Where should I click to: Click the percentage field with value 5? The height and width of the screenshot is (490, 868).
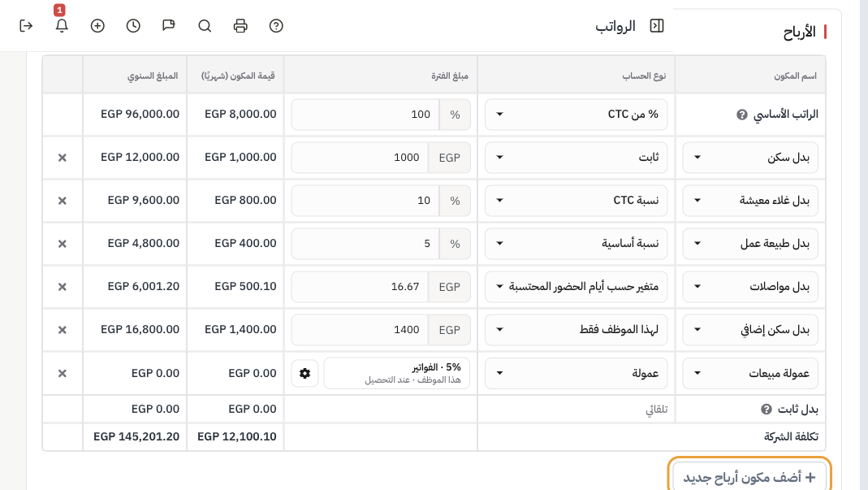tap(365, 243)
